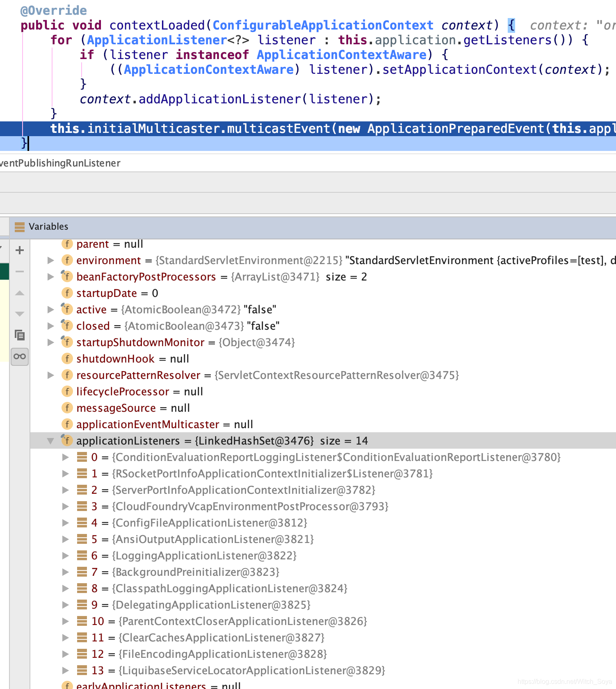Expand listener element 0 ConditionEvaluationReportListener
616x689 pixels.
pos(66,457)
